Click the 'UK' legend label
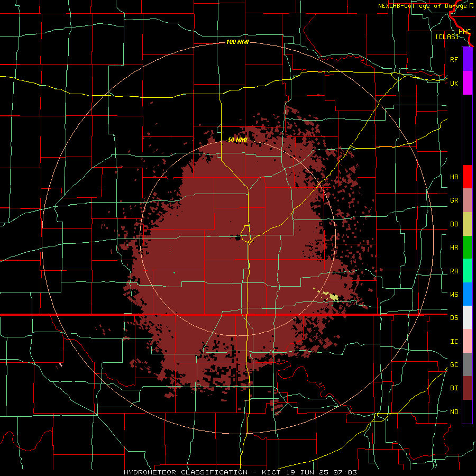Screen dimensions: 476x476 pos(454,84)
